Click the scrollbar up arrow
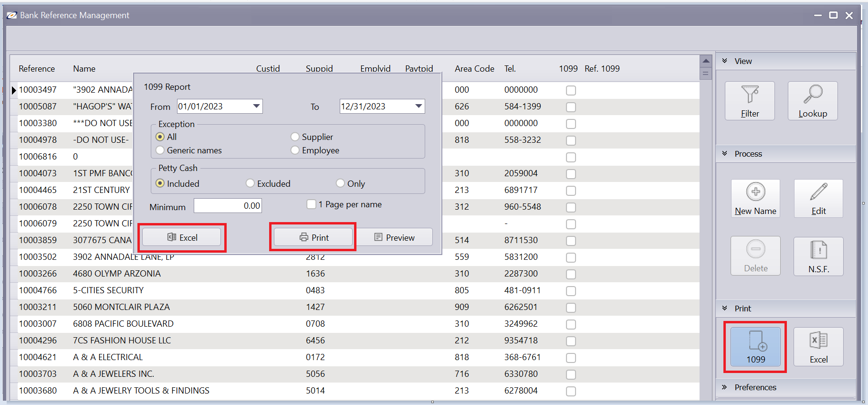 [706, 61]
